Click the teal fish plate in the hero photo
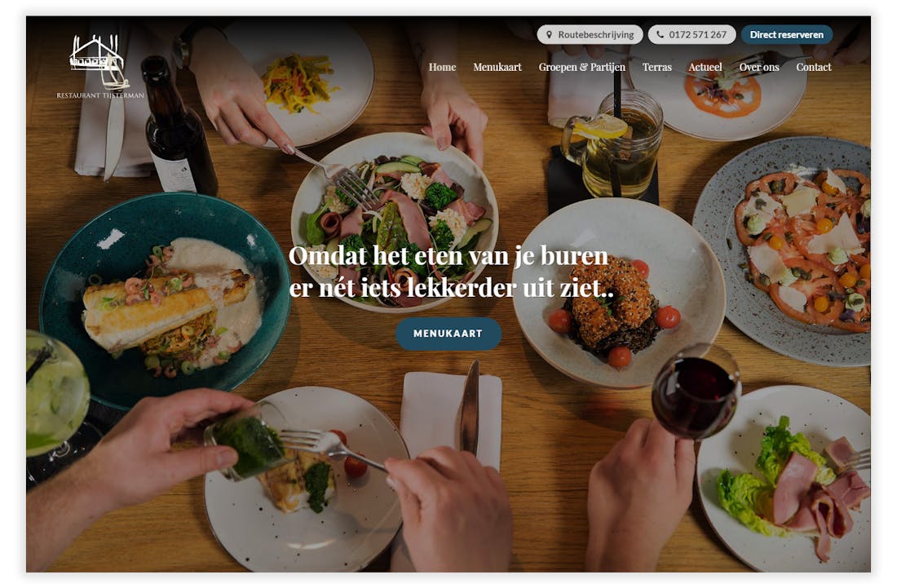 [x=164, y=300]
